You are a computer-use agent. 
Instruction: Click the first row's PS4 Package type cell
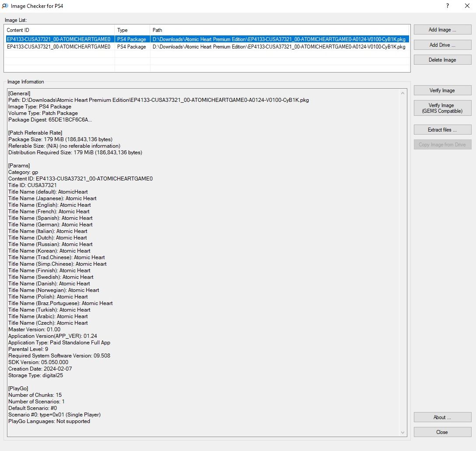[131, 39]
